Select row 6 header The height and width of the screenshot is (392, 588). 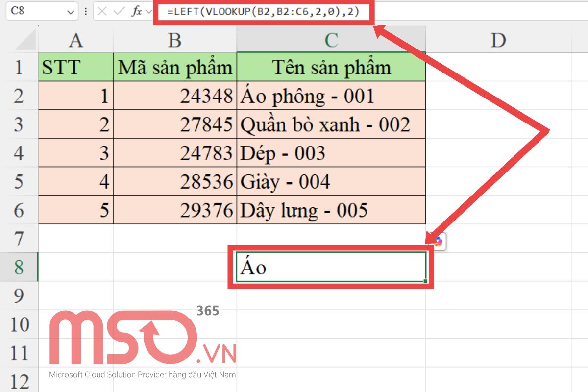point(19,210)
